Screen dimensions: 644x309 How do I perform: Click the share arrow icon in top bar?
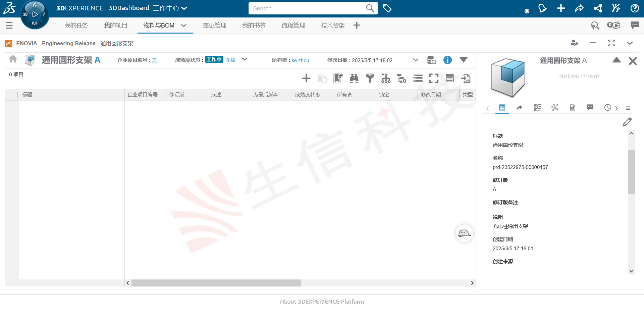pos(579,8)
